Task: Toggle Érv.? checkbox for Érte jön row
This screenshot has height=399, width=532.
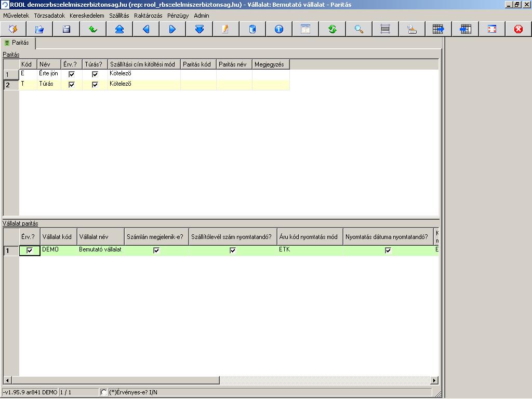Action: [x=72, y=74]
